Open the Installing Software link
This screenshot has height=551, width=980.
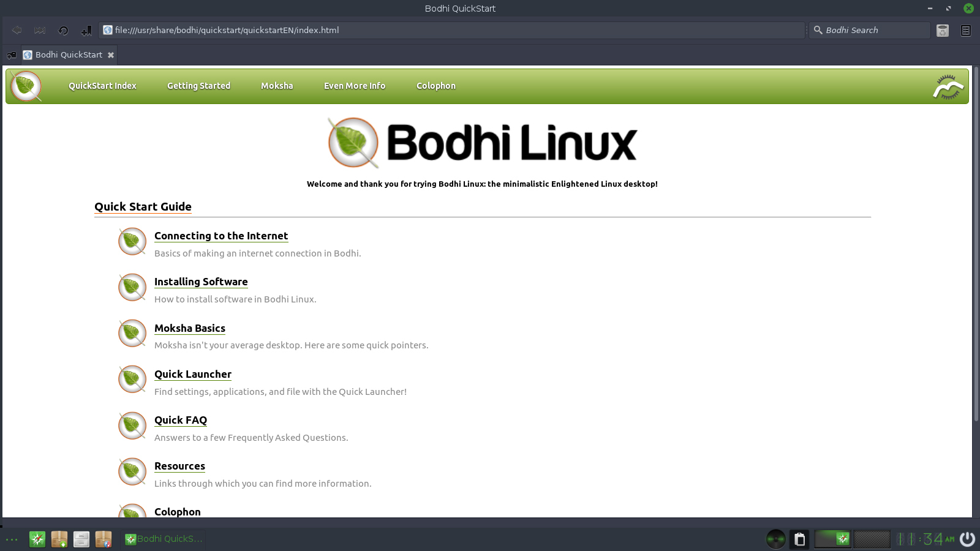[x=201, y=282]
